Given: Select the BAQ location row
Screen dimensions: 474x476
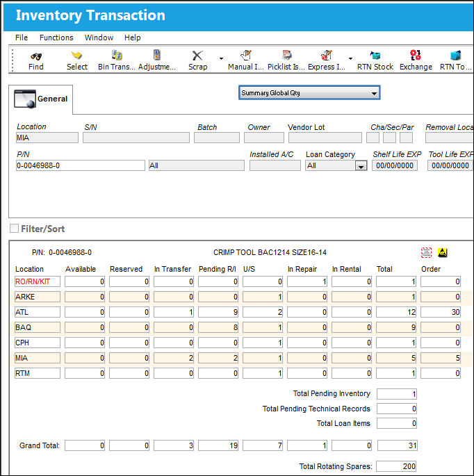Looking at the screenshot, I should 38,327.
